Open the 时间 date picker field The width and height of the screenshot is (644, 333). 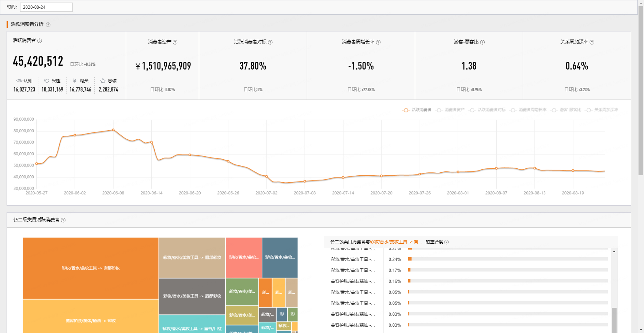46,7
